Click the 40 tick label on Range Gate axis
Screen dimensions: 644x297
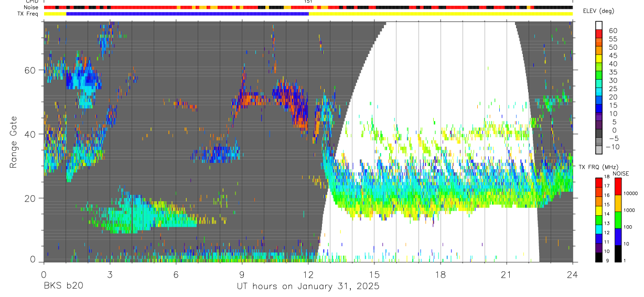pyautogui.click(x=29, y=134)
